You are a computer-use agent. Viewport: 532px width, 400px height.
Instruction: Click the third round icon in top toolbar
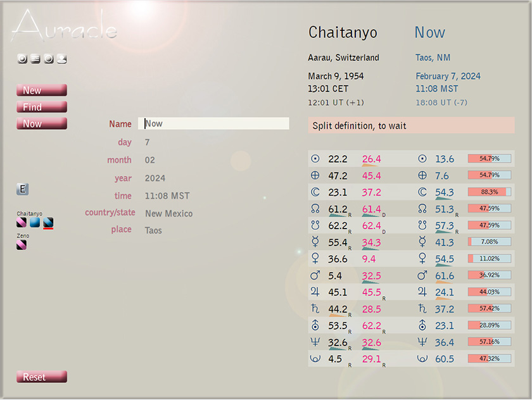pos(48,59)
